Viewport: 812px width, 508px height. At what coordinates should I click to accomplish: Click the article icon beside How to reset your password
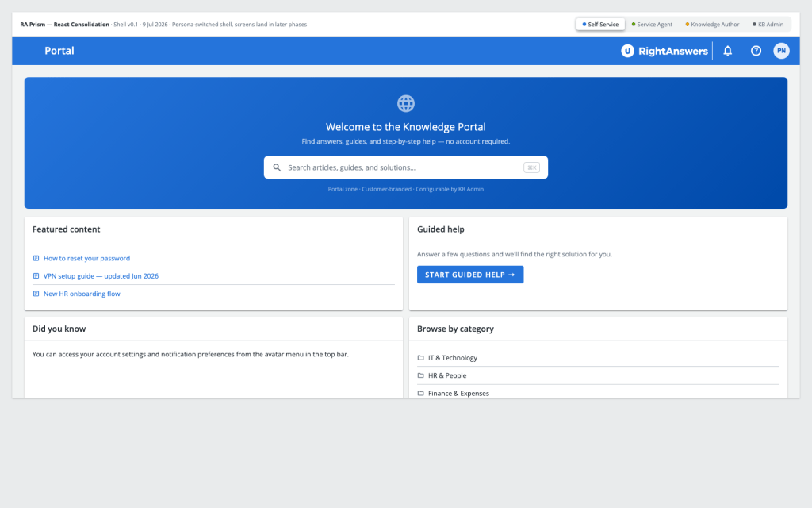click(x=36, y=258)
